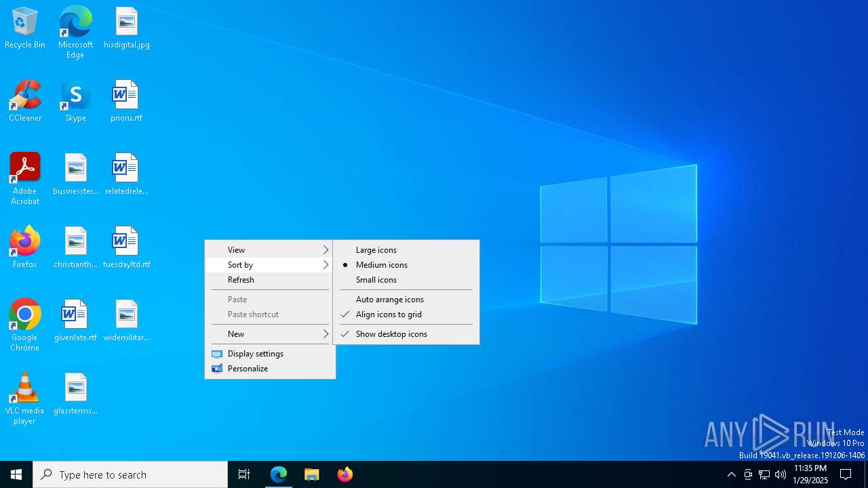This screenshot has height=488, width=868.
Task: Open the clock and date flyout
Action: point(810,474)
